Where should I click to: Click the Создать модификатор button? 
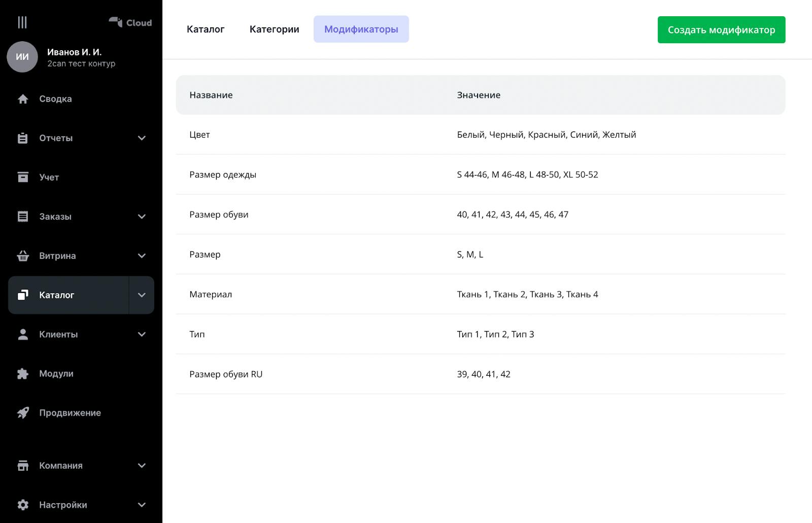[x=721, y=29]
